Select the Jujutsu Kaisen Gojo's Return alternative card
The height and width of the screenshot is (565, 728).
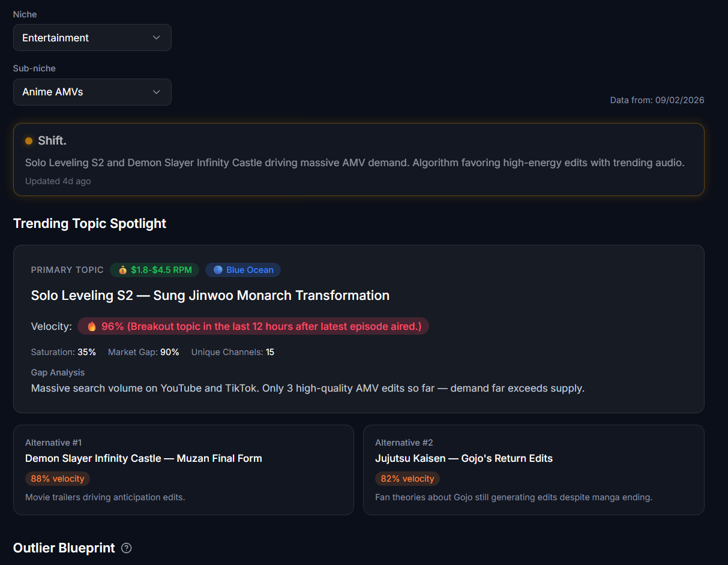point(533,470)
